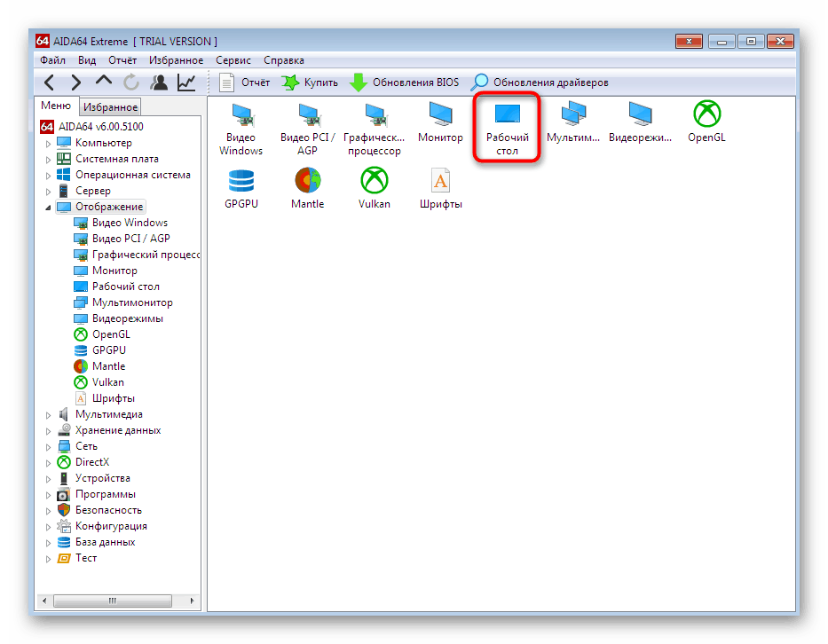This screenshot has width=828, height=644.
Task: Click Обновления BIOS toolbar button
Action: coord(405,82)
